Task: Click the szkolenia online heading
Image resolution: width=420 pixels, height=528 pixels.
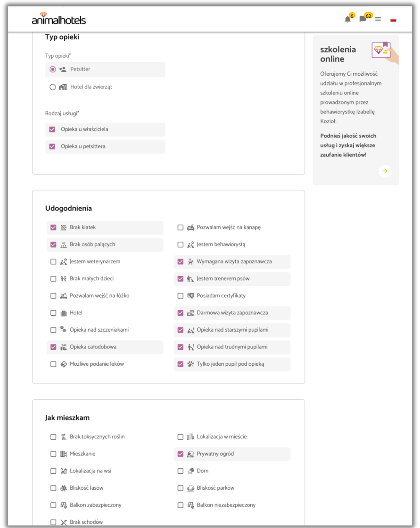Action: point(338,54)
